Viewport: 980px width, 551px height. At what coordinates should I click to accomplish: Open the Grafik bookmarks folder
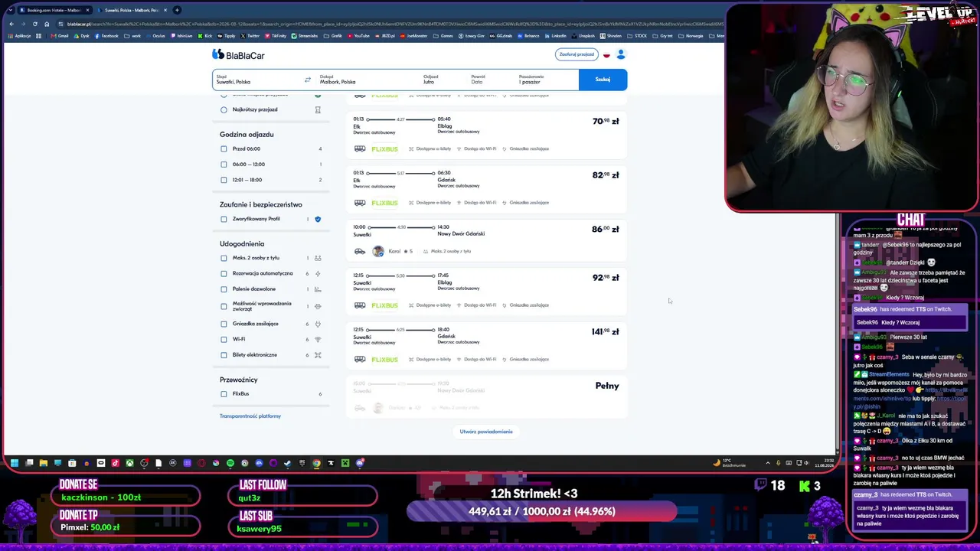(x=334, y=36)
